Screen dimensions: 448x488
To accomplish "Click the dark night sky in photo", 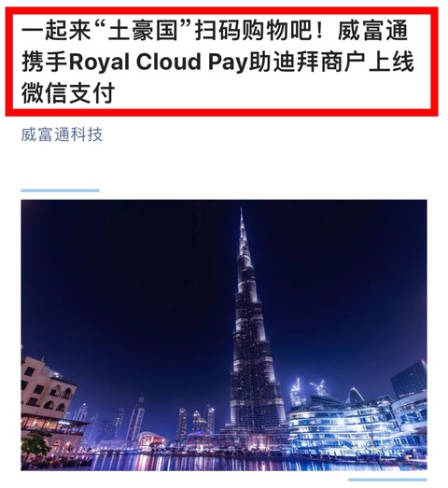I will pyautogui.click(x=124, y=265).
